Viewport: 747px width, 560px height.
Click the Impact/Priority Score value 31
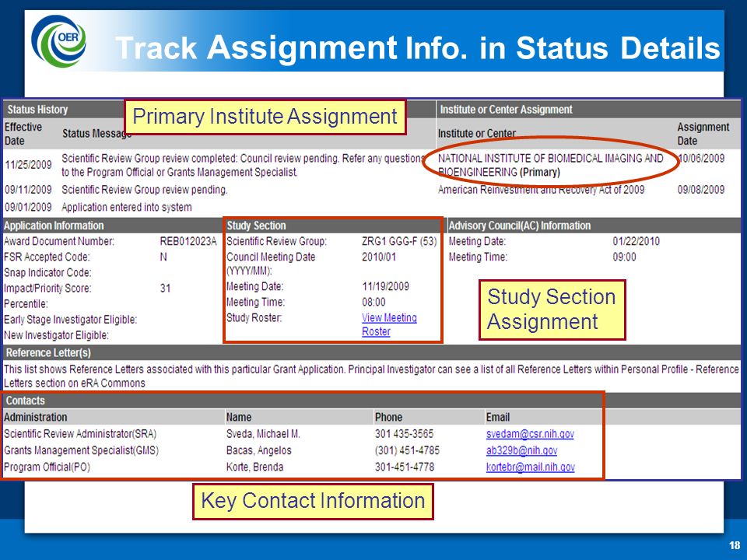coord(165,288)
